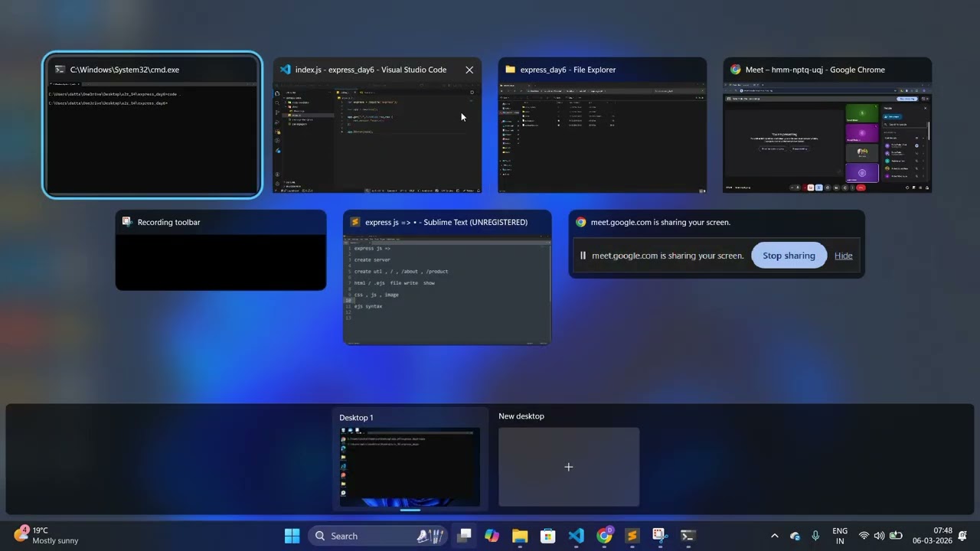
Task: Click the OneDrive tray icon
Action: point(795,536)
